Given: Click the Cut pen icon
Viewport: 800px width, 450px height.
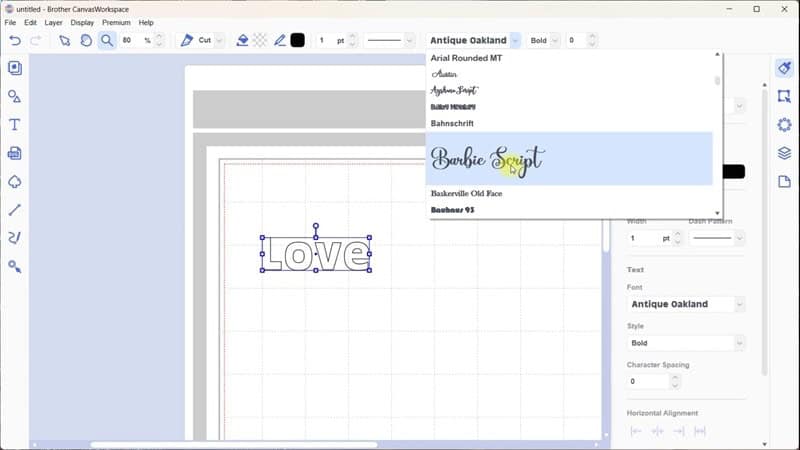Looking at the screenshot, I should click(187, 40).
